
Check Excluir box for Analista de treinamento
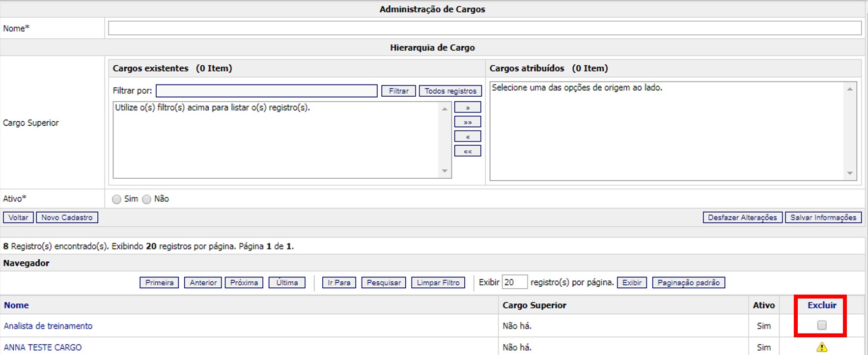tap(821, 325)
